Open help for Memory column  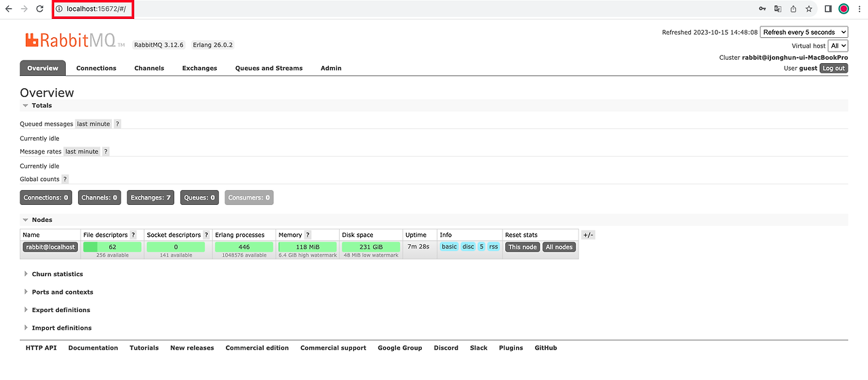coord(308,235)
